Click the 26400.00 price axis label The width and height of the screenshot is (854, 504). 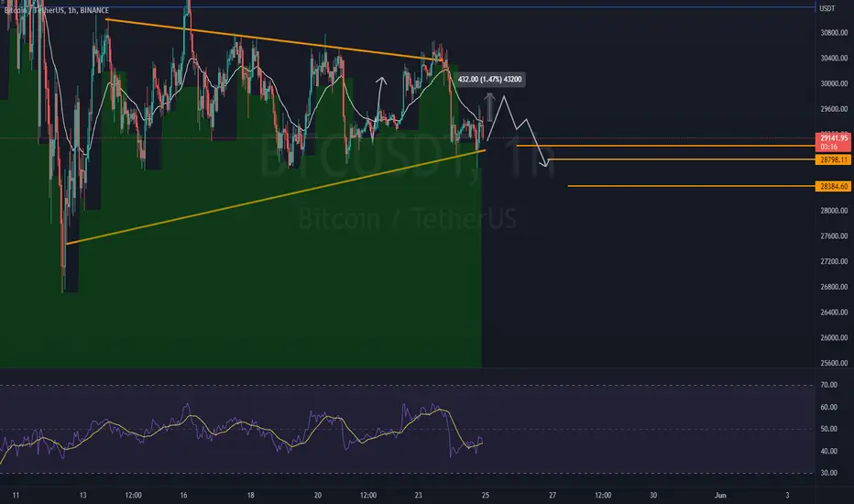pyautogui.click(x=834, y=312)
